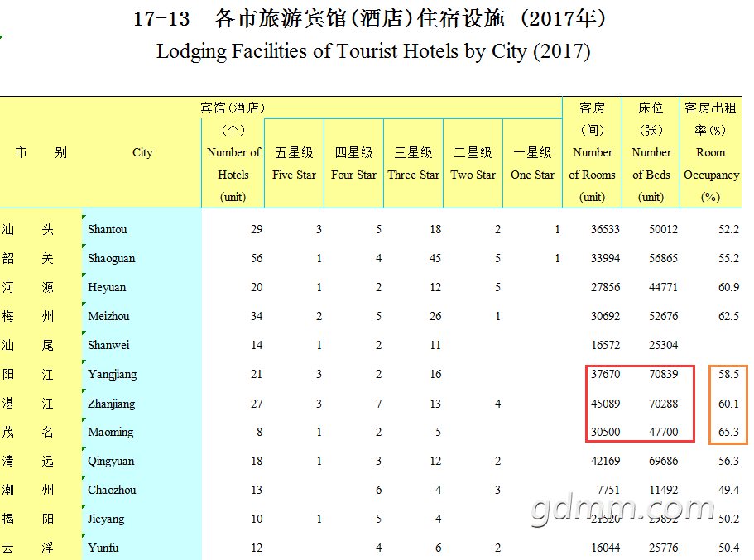Select Zhanjiang's four star count 7

[x=379, y=404]
